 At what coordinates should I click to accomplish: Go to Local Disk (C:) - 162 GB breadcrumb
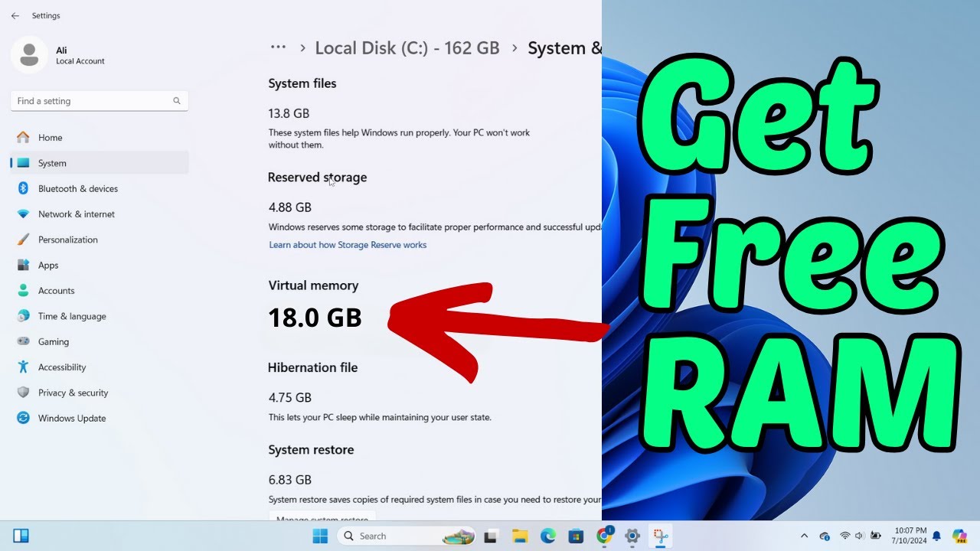[407, 48]
